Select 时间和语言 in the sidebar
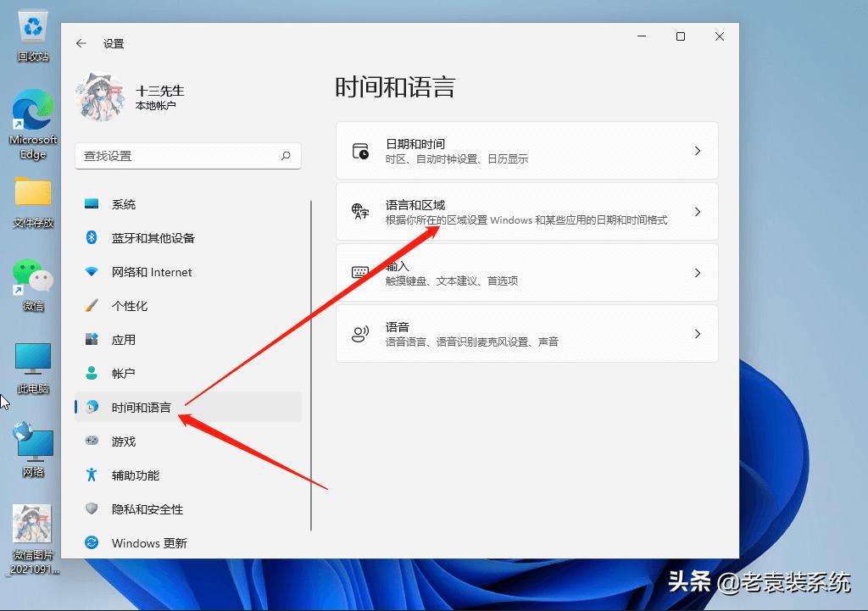This screenshot has width=868, height=611. pos(140,407)
